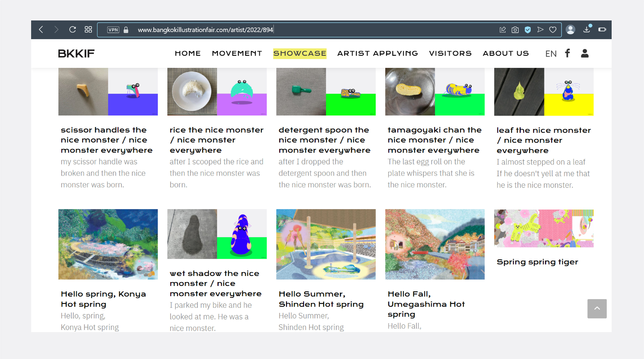Click the address bar URL field
The height and width of the screenshot is (359, 644).
329,30
